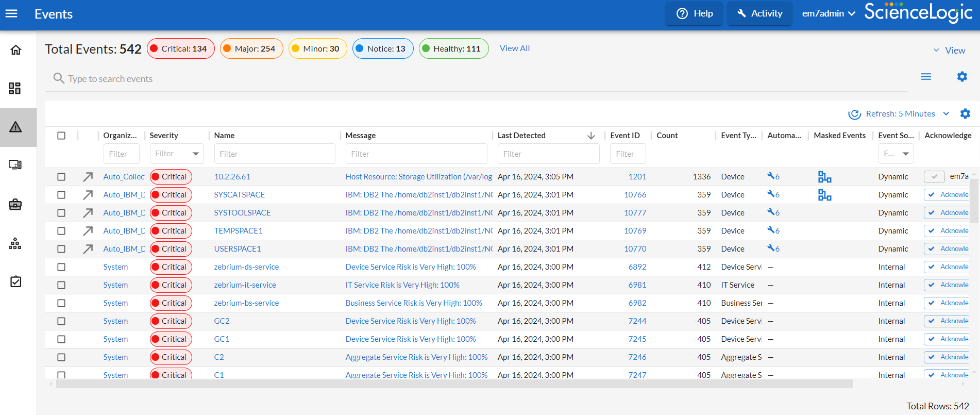Open event arrow icon for USERSPACE1 row
The height and width of the screenshot is (415, 980).
[x=88, y=249]
